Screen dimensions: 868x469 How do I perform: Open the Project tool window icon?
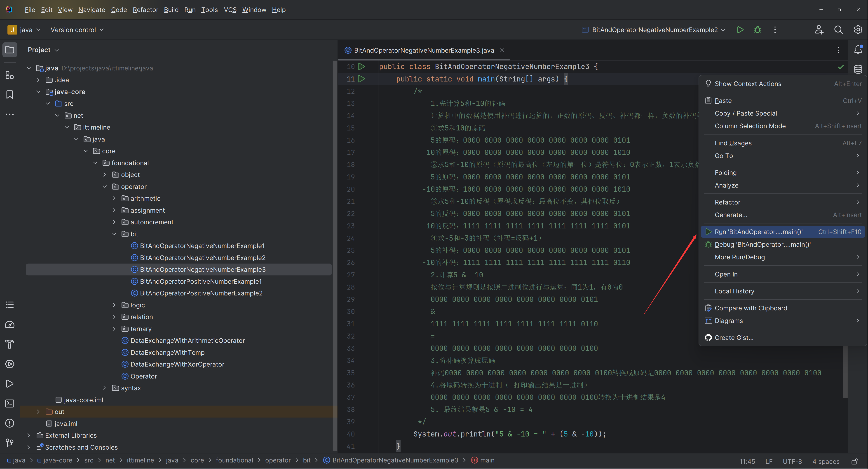coord(10,50)
